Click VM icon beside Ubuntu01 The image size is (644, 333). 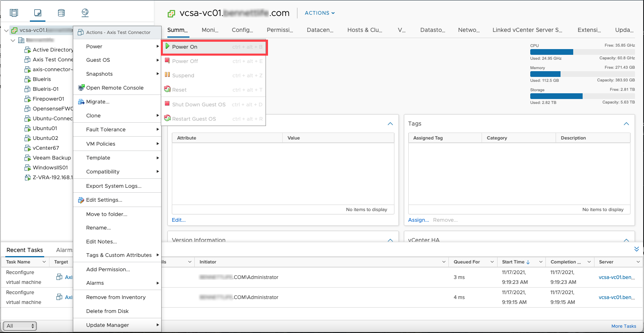pyautogui.click(x=28, y=128)
